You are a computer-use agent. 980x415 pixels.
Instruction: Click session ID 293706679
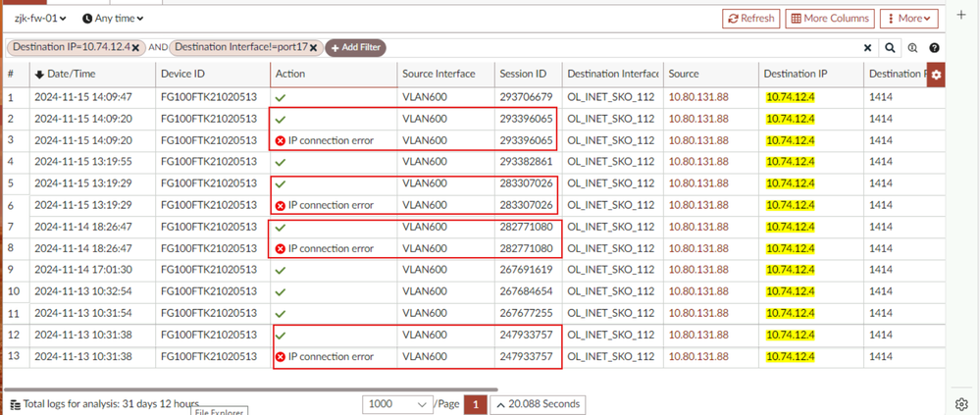(x=526, y=97)
